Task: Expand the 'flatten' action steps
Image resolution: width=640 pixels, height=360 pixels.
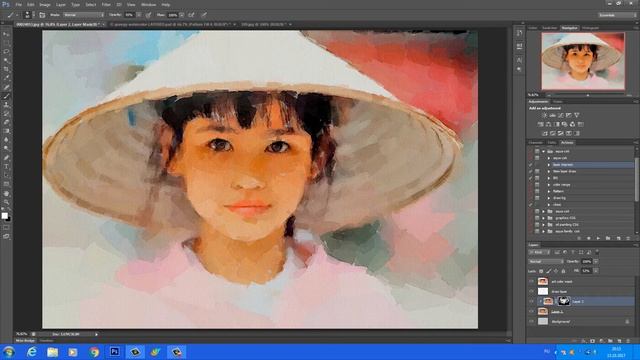Action: 549,191
